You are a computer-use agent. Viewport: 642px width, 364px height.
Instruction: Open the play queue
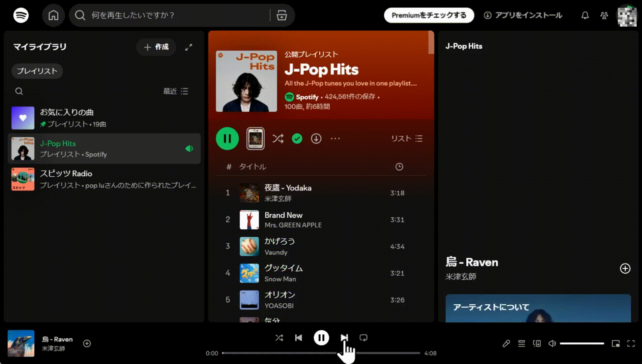tap(522, 343)
